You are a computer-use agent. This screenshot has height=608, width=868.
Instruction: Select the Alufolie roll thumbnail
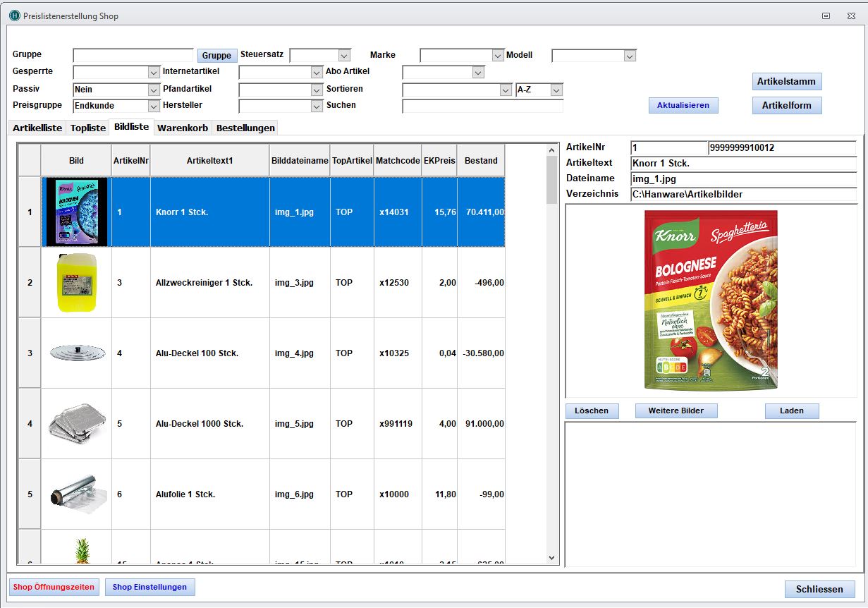point(76,494)
